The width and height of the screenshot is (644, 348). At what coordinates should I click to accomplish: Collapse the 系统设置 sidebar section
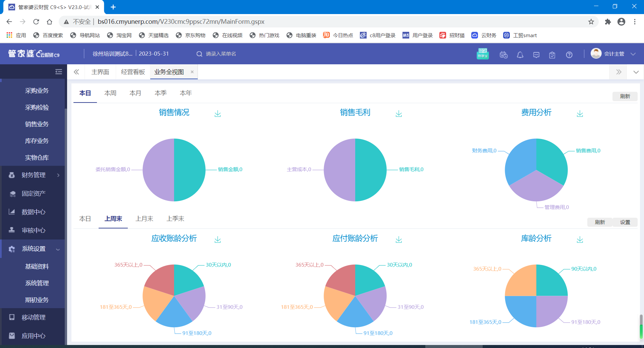tap(34, 249)
